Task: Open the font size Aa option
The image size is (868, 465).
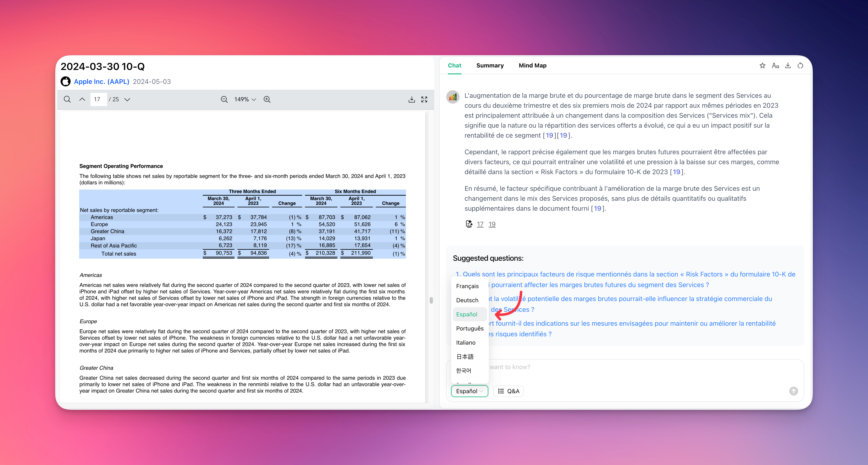Action: click(775, 65)
